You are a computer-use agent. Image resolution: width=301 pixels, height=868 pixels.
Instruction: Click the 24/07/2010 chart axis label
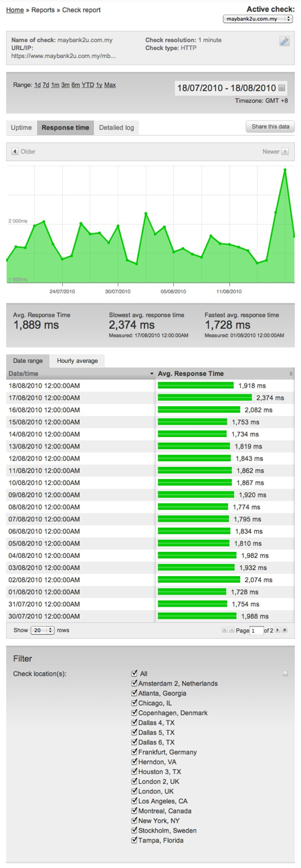coord(62,291)
